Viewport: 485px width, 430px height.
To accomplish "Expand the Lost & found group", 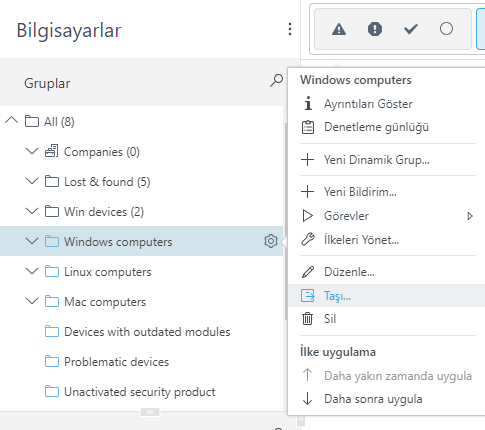I will [32, 181].
